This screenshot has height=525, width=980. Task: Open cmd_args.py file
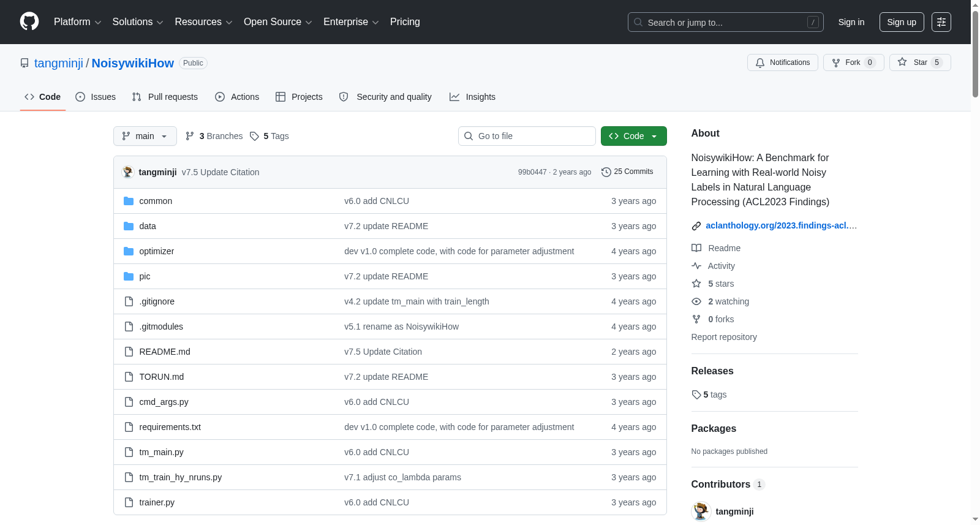[x=164, y=402]
